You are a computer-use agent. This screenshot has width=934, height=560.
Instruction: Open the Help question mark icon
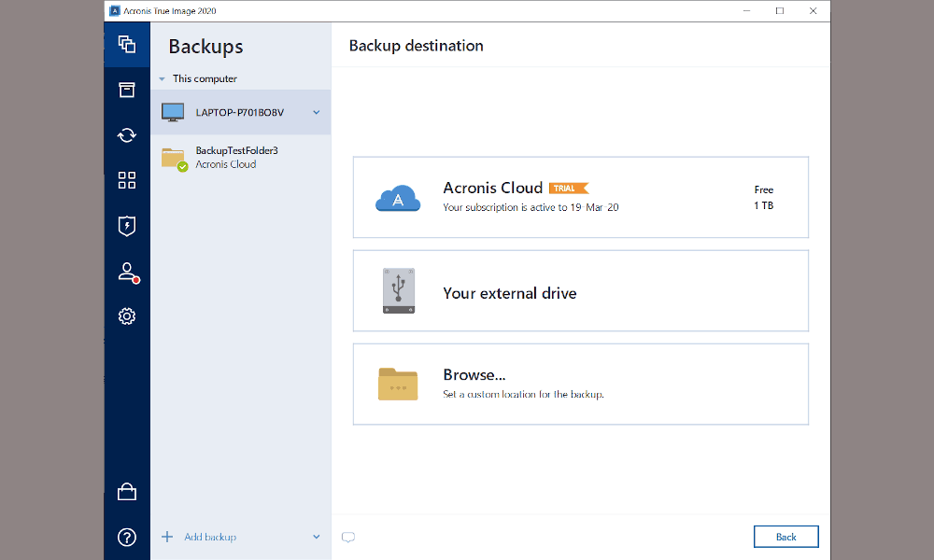point(127,537)
